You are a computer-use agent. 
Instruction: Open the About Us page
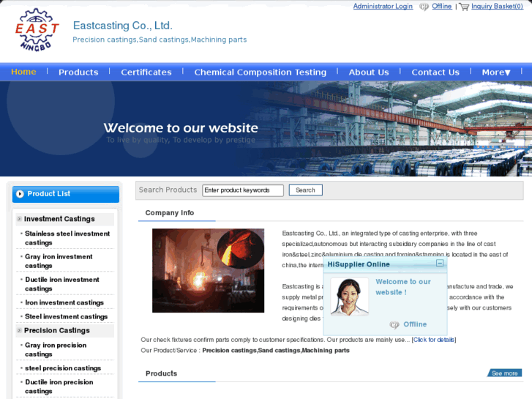369,72
